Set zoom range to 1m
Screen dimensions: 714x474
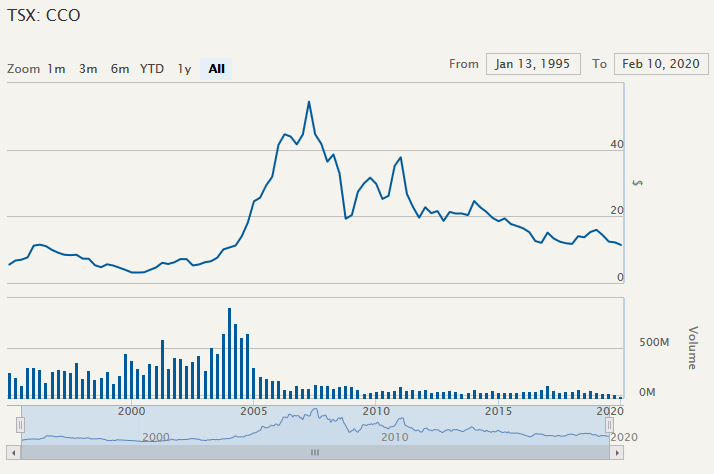[56, 69]
